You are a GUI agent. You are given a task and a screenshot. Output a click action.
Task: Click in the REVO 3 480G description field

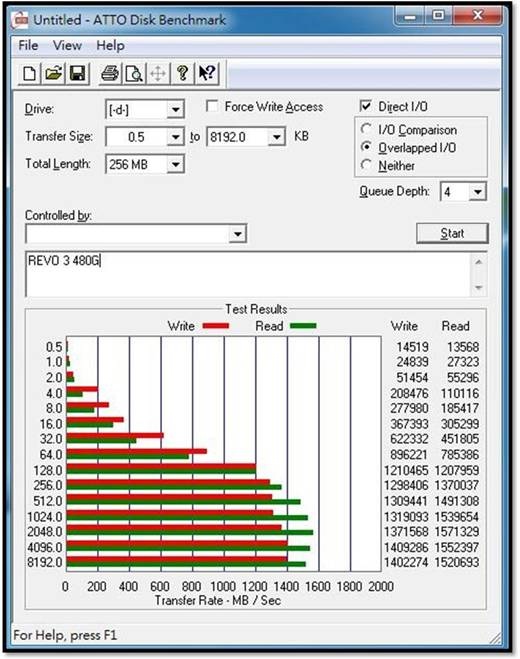point(248,274)
